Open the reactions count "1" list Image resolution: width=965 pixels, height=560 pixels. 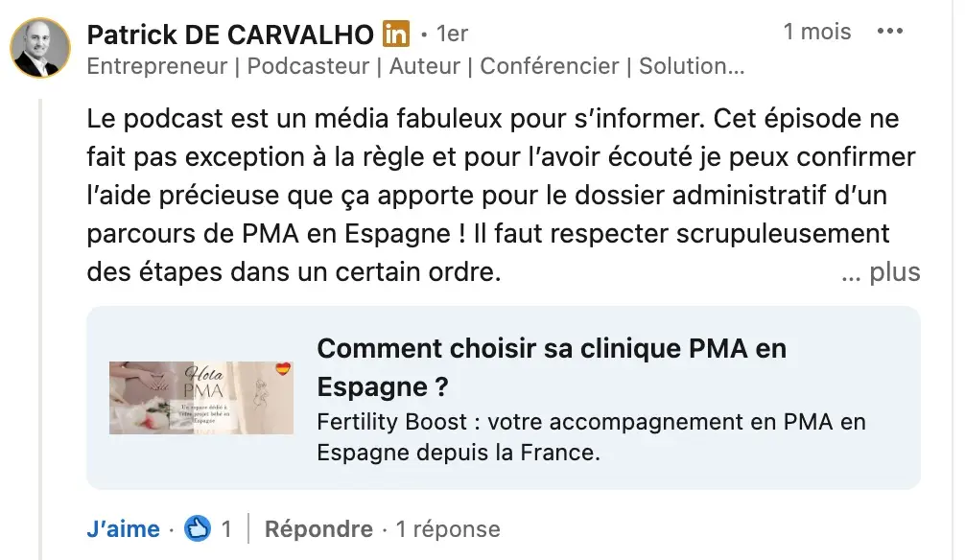(226, 528)
